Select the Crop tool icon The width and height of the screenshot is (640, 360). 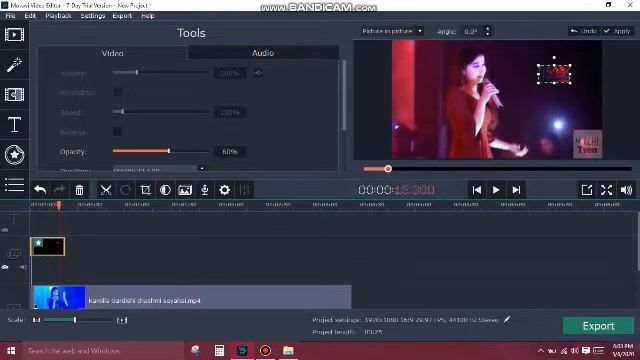tap(145, 190)
